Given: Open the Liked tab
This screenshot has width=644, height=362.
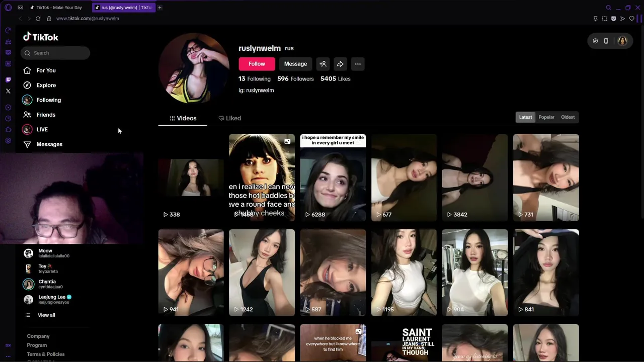Looking at the screenshot, I should coord(230,118).
